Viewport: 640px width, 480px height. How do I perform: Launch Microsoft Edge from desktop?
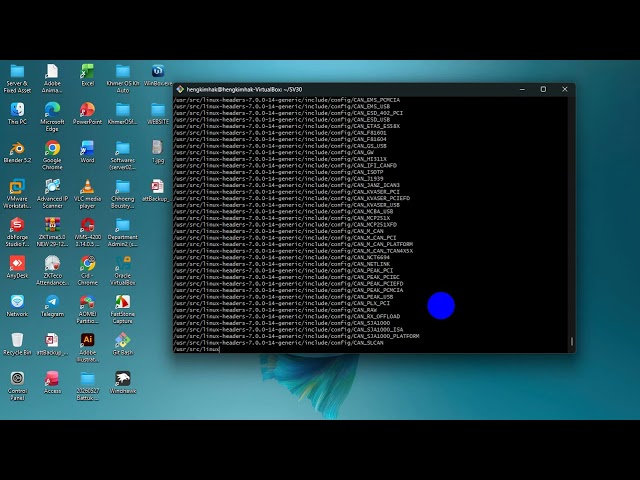point(52,117)
